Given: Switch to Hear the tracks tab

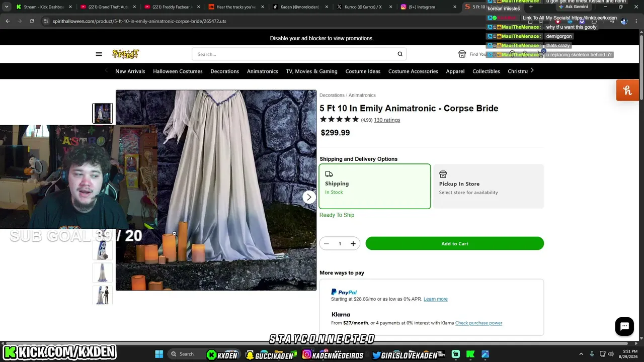Looking at the screenshot, I should point(236,7).
